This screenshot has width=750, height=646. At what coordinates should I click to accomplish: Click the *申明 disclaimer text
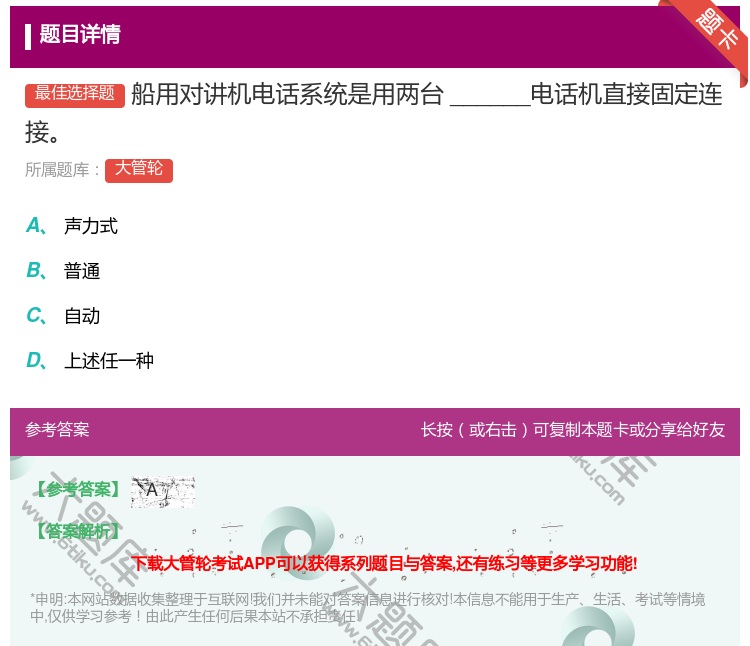pyautogui.click(x=367, y=607)
